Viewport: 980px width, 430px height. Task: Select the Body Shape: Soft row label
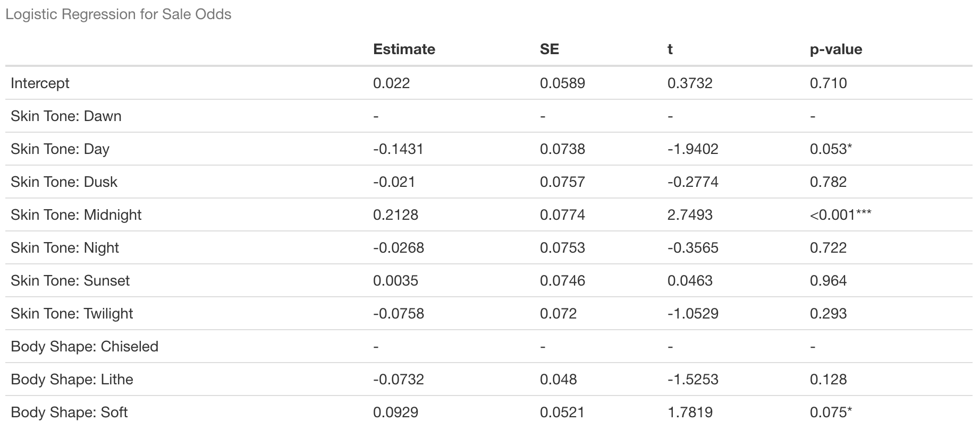point(69,412)
